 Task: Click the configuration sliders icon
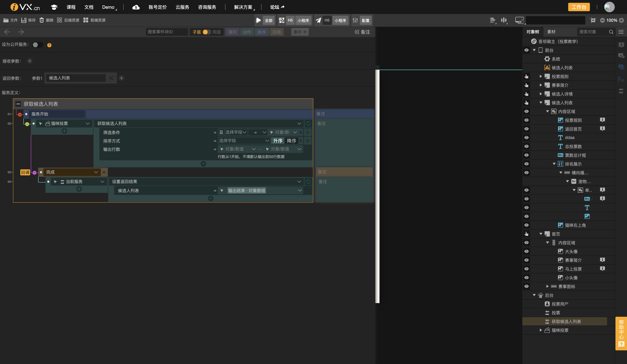click(x=355, y=20)
